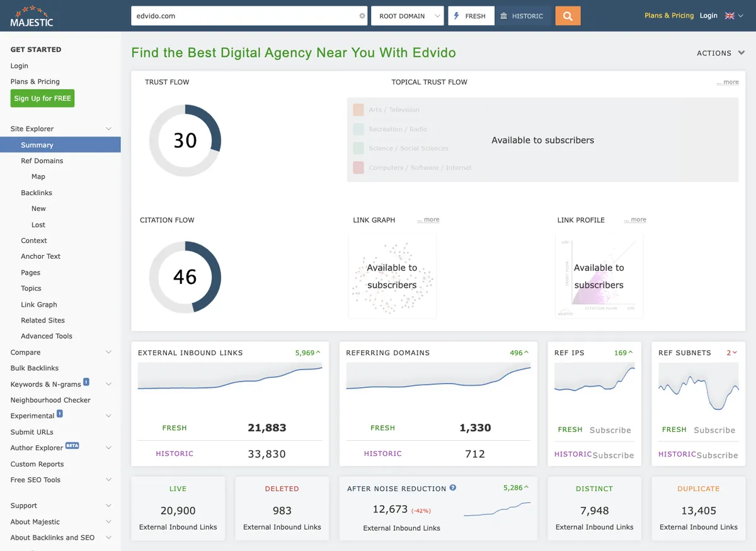The image size is (756, 551).
Task: Expand the Experimental section
Action: click(x=108, y=416)
